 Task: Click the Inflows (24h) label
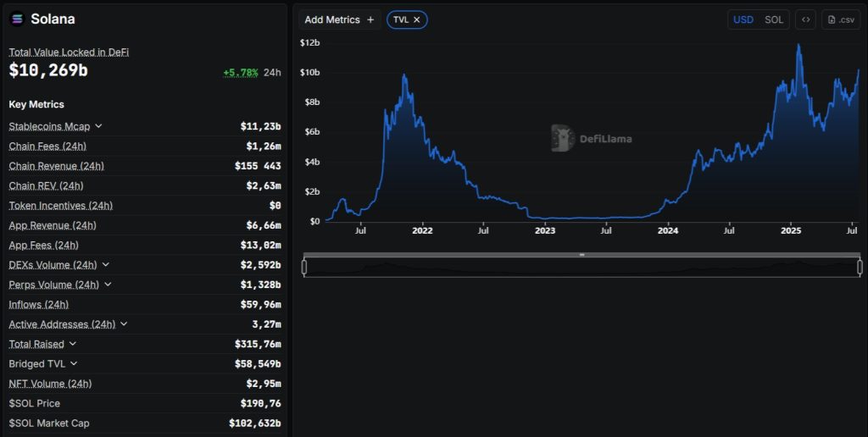pyautogui.click(x=39, y=304)
